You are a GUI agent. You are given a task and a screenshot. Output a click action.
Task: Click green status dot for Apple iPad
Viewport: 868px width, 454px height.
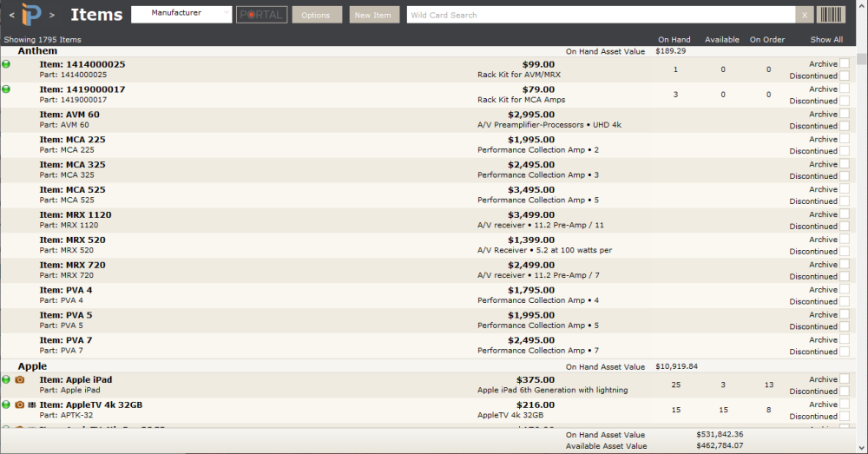(6, 380)
